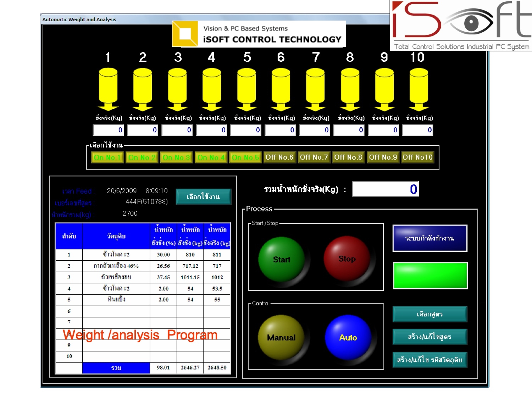Click สร้าง/แก้ไขสูตร to edit a recipe

[430, 337]
